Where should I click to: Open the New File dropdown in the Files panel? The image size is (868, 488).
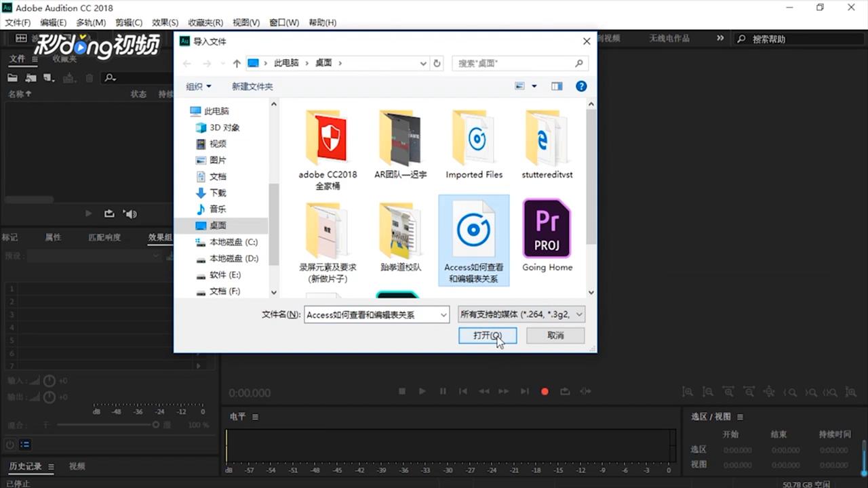pyautogui.click(x=49, y=78)
